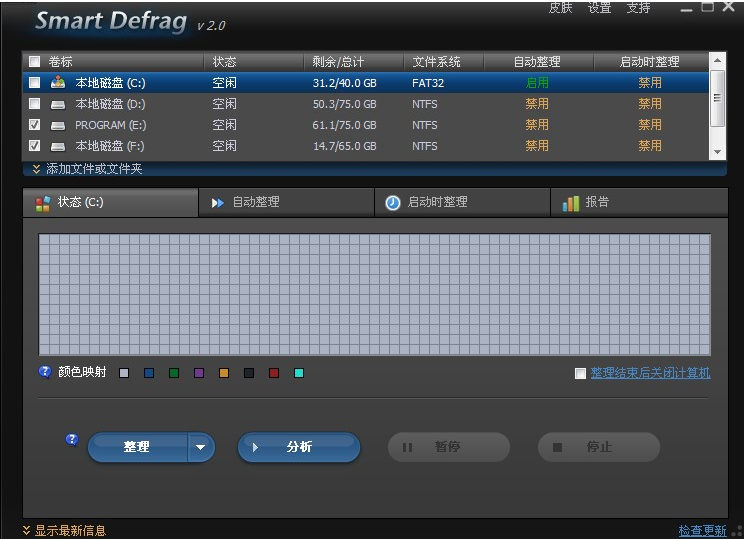The height and width of the screenshot is (541, 744).
Task: Click the clock icon on 启动时整理 tab
Action: (393, 203)
